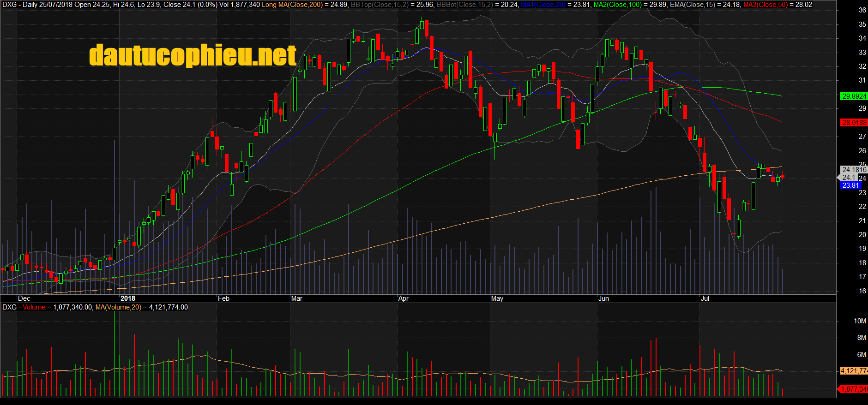Click the 31 price axis label
The height and width of the screenshot is (405, 868).
pos(862,80)
